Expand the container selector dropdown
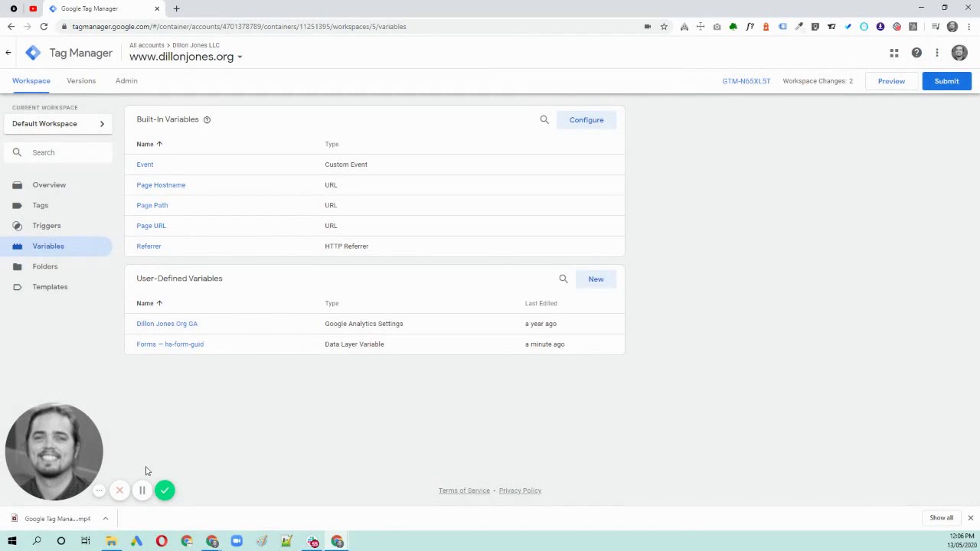Screen dimensions: 980x551 [x=240, y=57]
